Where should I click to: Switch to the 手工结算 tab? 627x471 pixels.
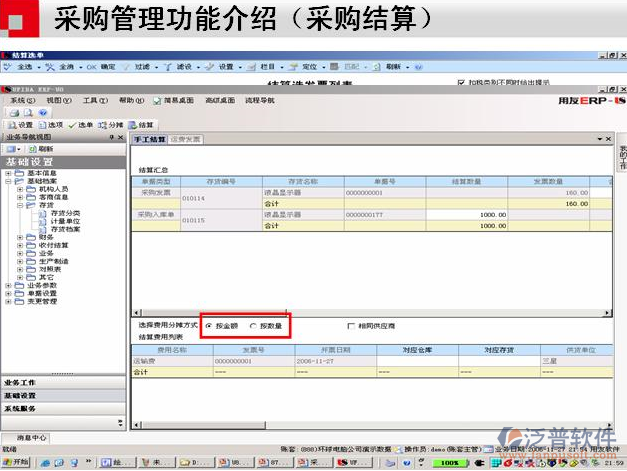(x=150, y=140)
